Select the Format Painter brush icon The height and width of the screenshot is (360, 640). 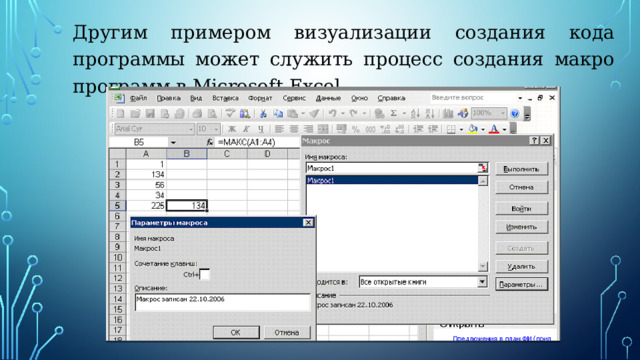point(314,113)
